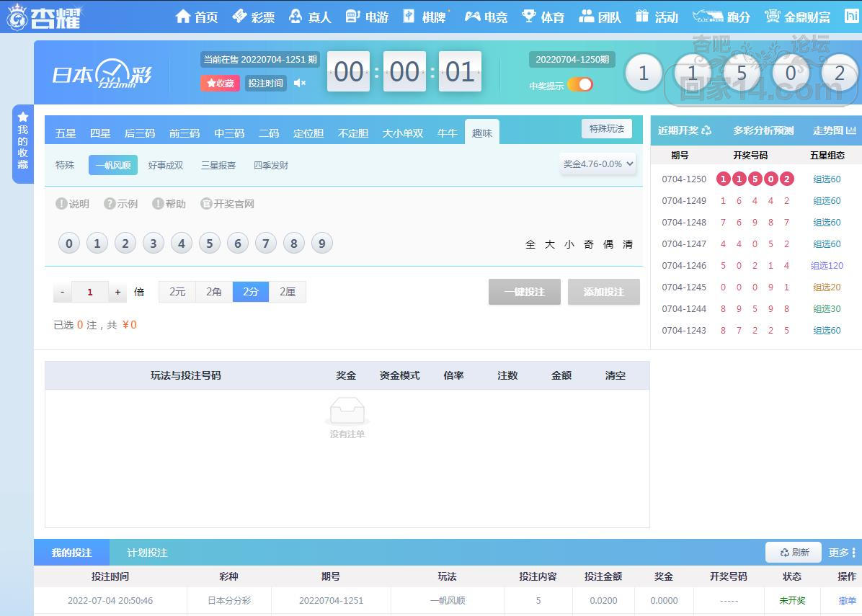This screenshot has width=862, height=616.
Task: Toggle the 中奖提示 switch
Action: click(579, 85)
